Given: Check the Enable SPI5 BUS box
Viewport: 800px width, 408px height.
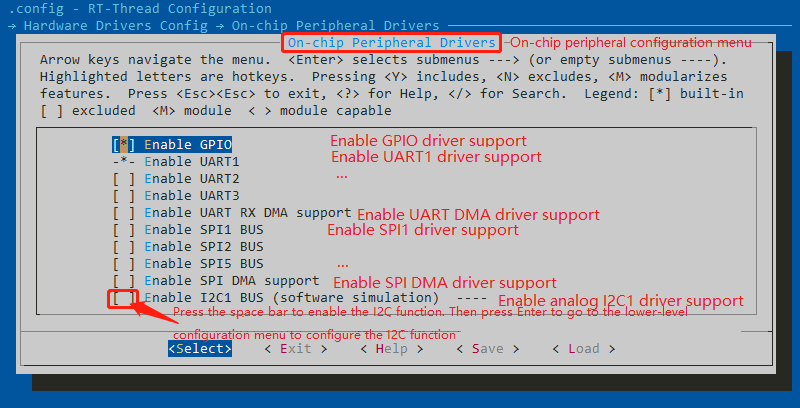Looking at the screenshot, I should click(x=123, y=263).
